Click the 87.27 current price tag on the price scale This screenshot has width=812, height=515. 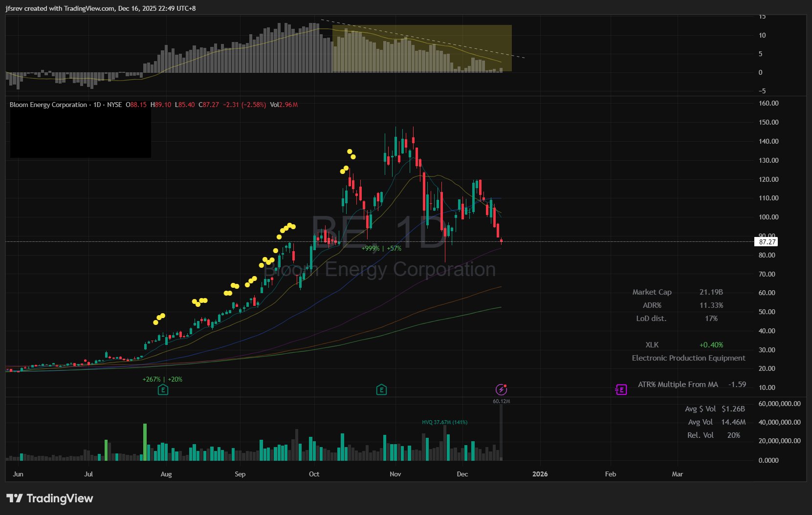767,242
